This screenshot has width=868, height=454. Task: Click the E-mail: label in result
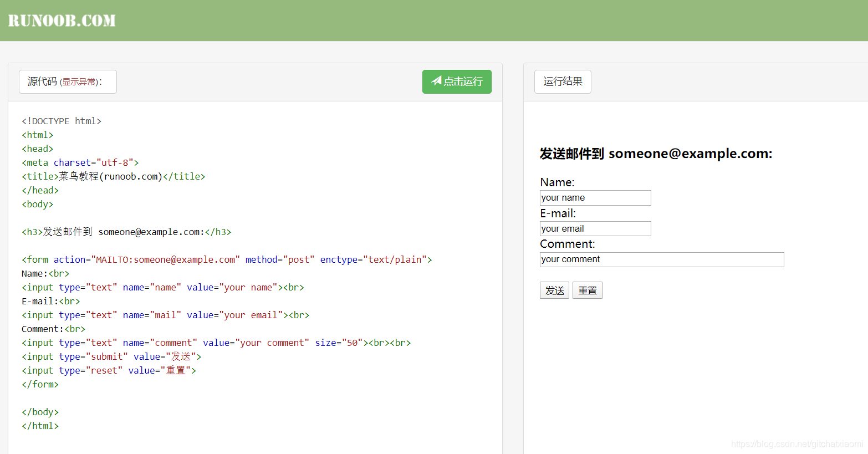[558, 213]
